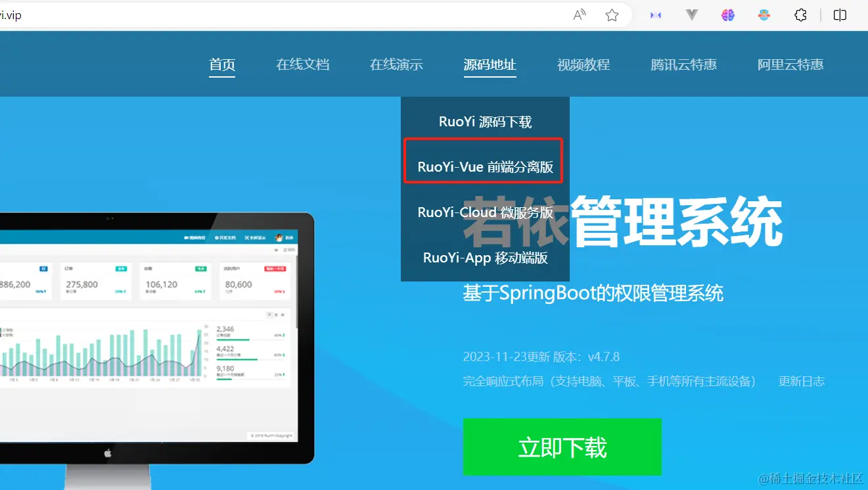
Task: Open the blue bow-tie shaped extension
Action: pos(655,15)
